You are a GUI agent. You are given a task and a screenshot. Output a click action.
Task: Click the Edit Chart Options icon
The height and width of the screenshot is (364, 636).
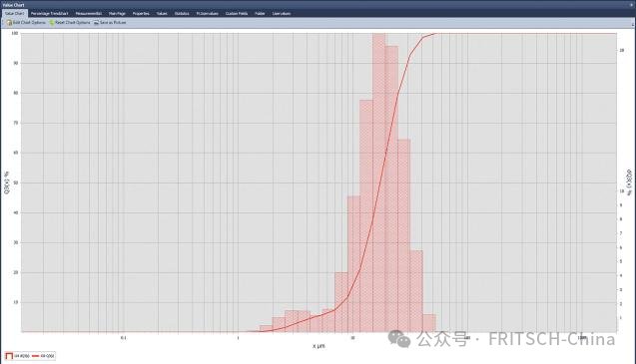tap(9, 23)
